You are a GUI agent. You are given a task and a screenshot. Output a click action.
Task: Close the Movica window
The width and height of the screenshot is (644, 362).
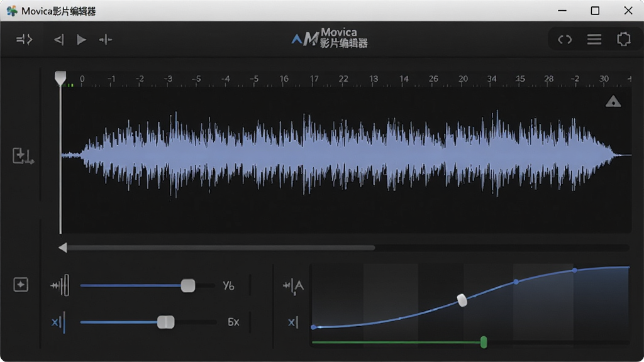coord(628,11)
